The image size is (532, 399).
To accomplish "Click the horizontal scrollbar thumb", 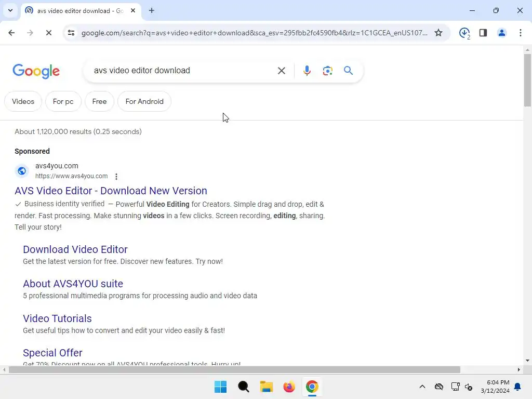I will coord(234,369).
